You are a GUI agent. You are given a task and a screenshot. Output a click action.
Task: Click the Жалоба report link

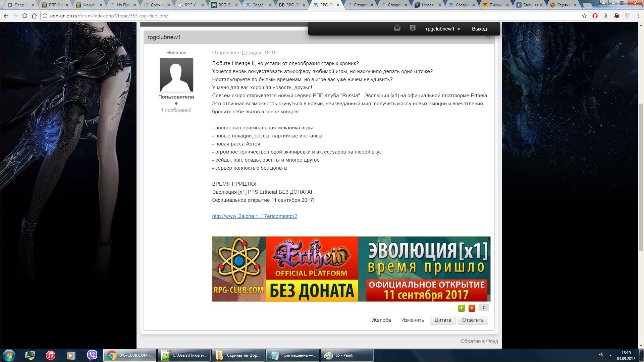[x=381, y=320]
